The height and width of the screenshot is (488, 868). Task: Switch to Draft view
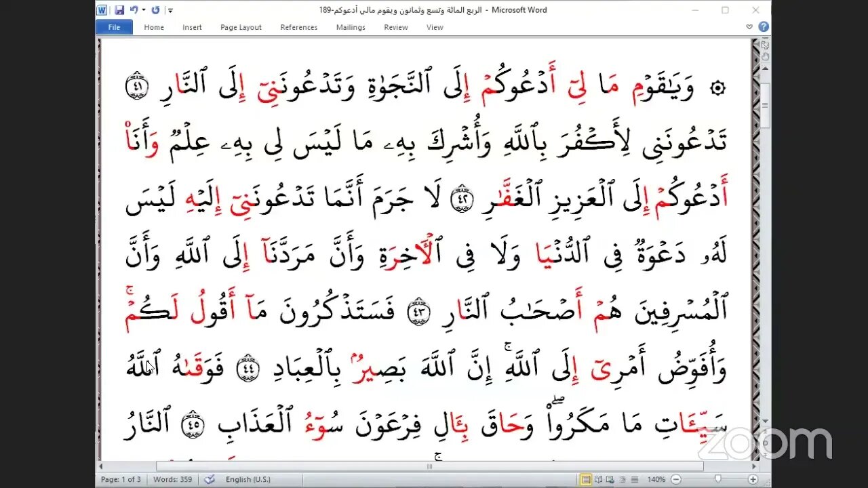click(x=635, y=479)
